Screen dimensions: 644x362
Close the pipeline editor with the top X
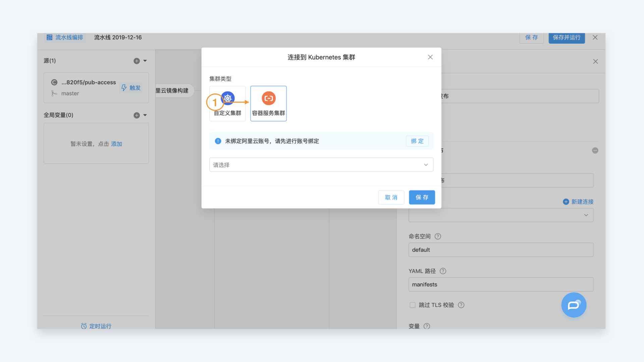595,38
